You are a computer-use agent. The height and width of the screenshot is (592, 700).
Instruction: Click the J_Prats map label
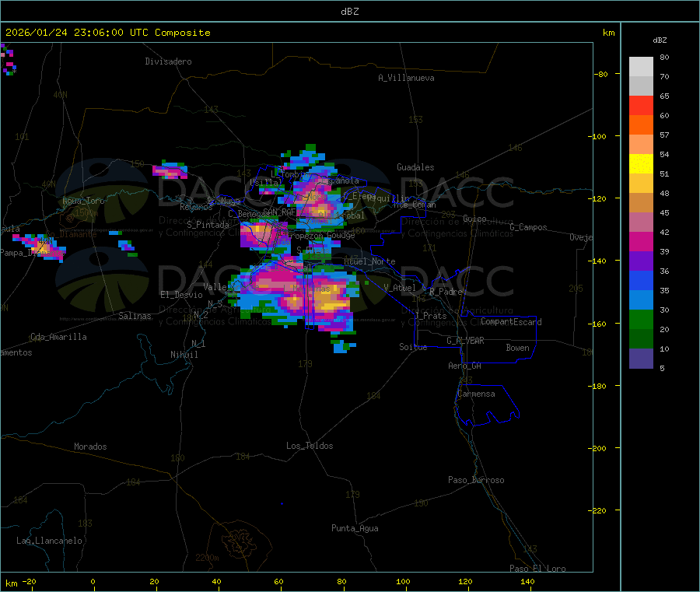click(430, 316)
